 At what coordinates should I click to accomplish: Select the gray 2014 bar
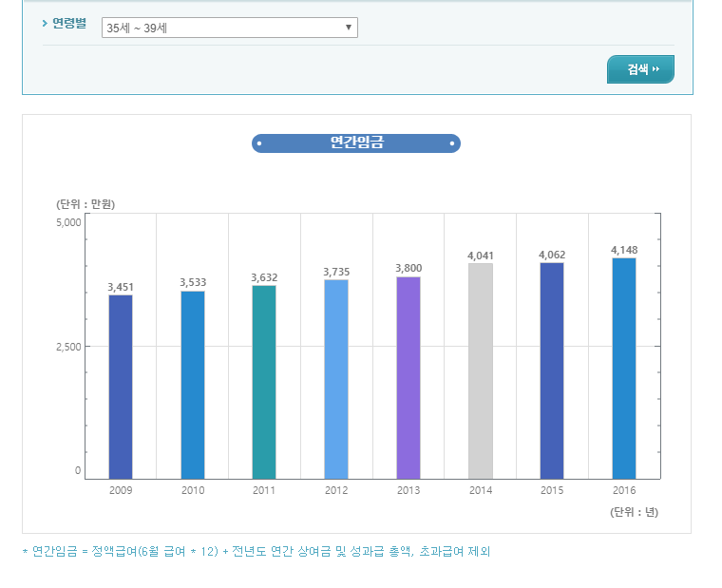pos(481,370)
